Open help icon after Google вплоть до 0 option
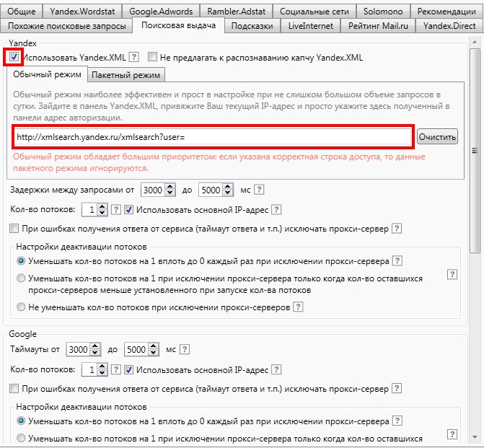The width and height of the screenshot is (484, 448). coord(397,421)
